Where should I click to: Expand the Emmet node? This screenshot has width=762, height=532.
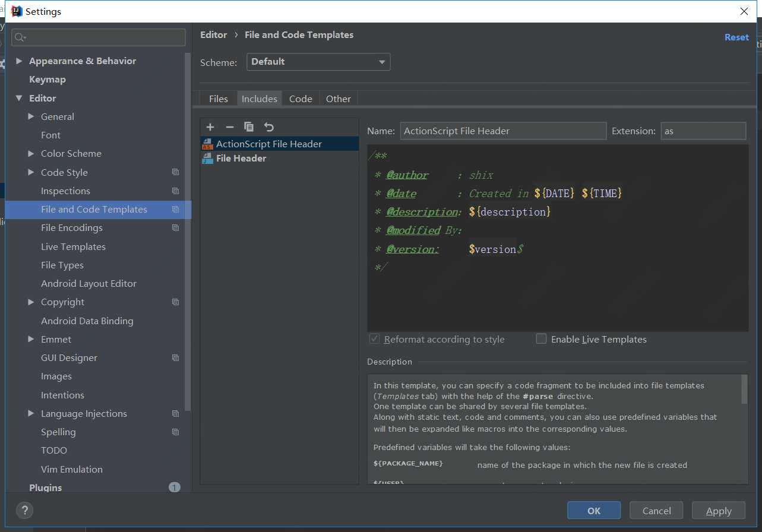pos(31,339)
